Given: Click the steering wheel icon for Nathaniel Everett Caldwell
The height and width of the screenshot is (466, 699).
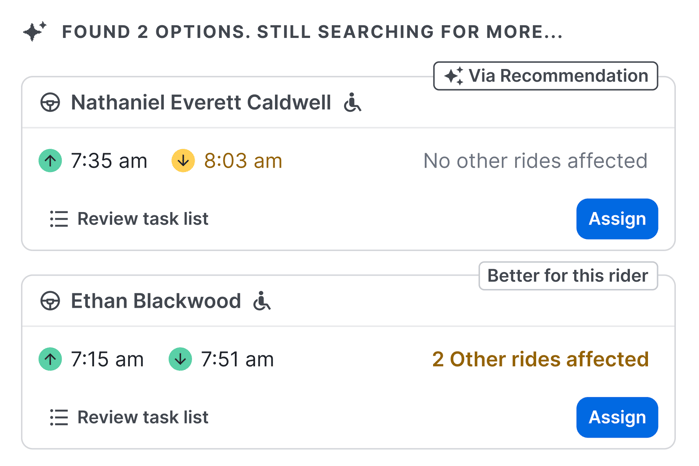Looking at the screenshot, I should pos(50,103).
